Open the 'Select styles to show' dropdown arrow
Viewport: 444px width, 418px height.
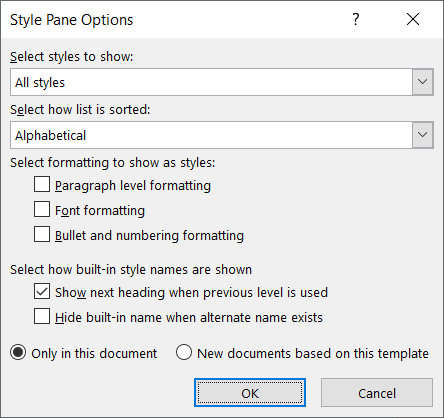(x=423, y=82)
